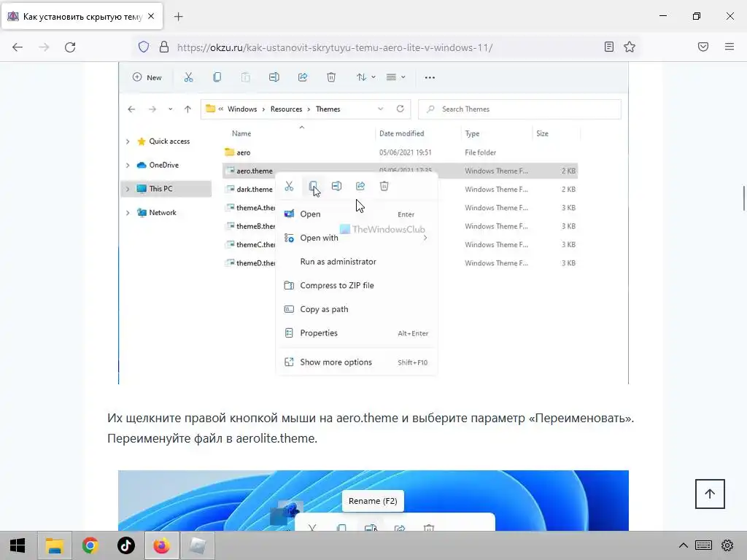This screenshot has width=747, height=560.
Task: Choose 'Copy as path' menu entry
Action: 356,309
